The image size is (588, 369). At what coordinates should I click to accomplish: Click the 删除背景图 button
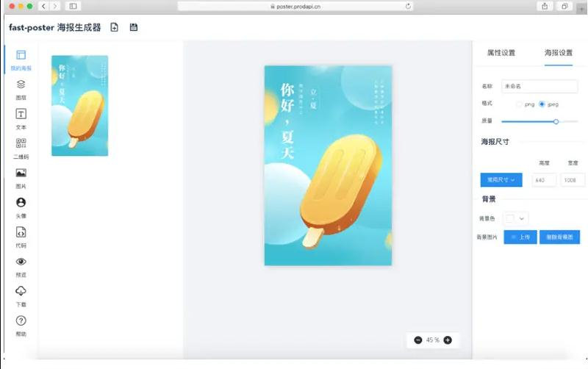click(559, 237)
